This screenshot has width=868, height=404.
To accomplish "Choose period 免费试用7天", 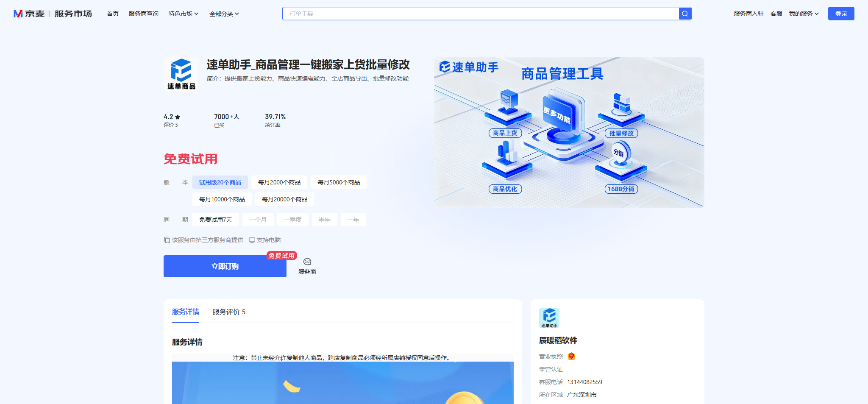I will 216,220.
